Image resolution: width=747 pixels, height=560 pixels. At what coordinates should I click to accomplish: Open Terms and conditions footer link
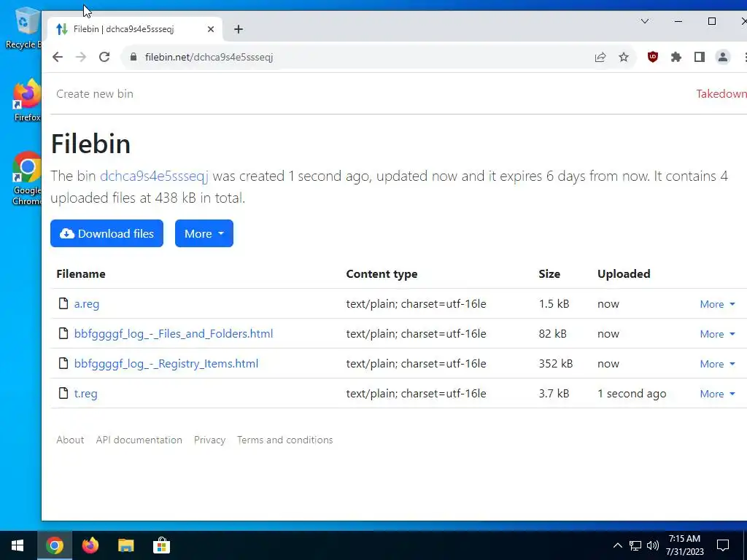pos(285,440)
